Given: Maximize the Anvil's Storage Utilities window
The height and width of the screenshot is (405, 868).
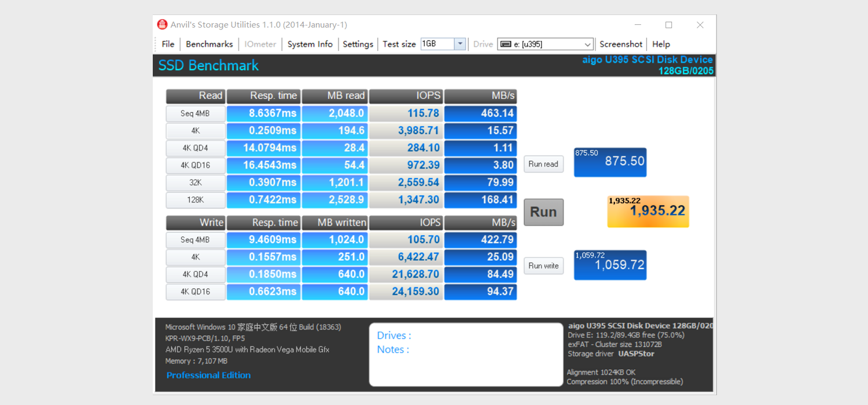Looking at the screenshot, I should tap(669, 25).
